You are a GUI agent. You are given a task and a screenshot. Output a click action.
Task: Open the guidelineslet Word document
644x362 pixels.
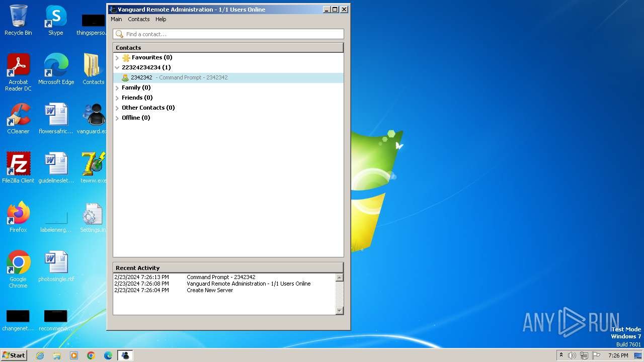point(56,168)
